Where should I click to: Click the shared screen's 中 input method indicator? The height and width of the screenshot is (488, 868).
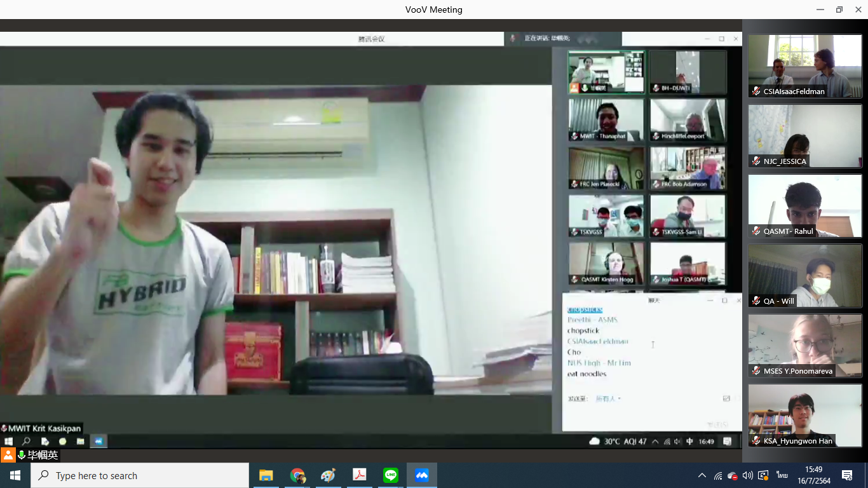tap(689, 441)
